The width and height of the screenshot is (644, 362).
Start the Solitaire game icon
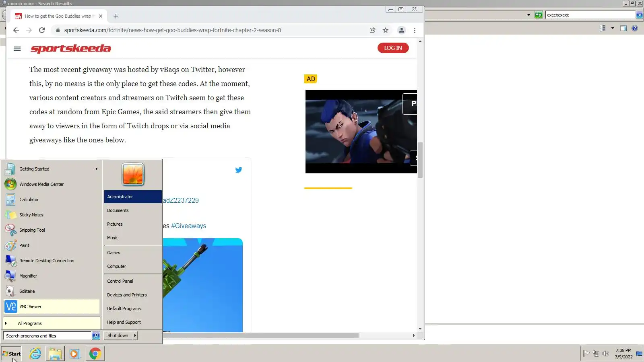click(x=10, y=291)
